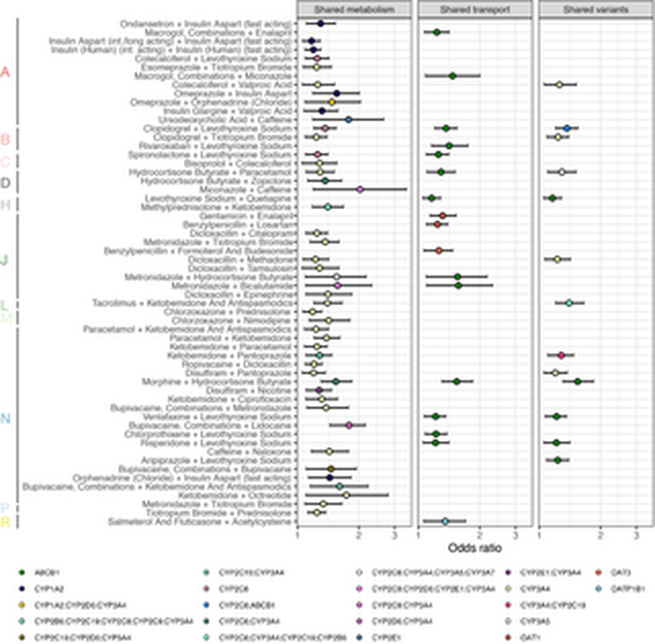The height and width of the screenshot is (644, 655).
Task: Select the row label Spironolactone + Levothyroxine Sodium
Action: pos(210,155)
